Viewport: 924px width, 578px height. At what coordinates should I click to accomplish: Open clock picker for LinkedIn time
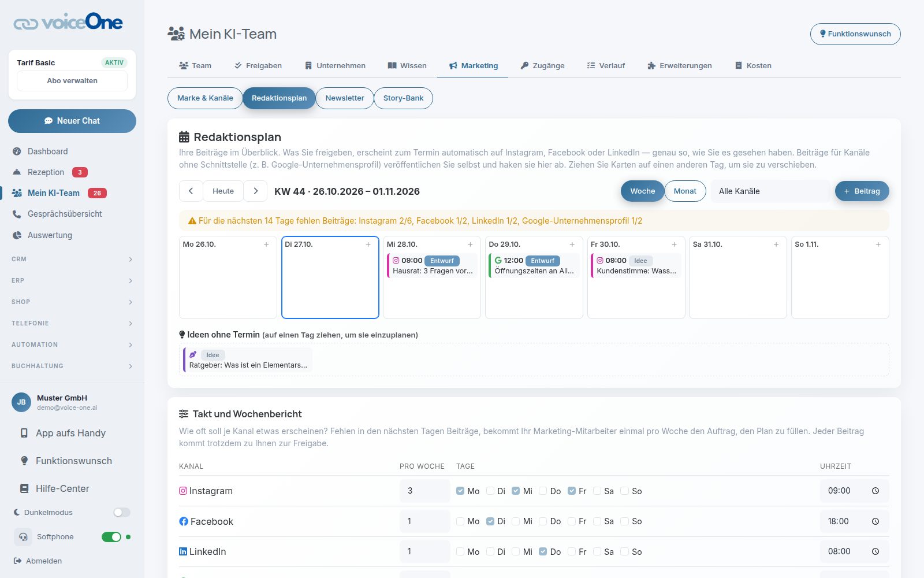(875, 551)
